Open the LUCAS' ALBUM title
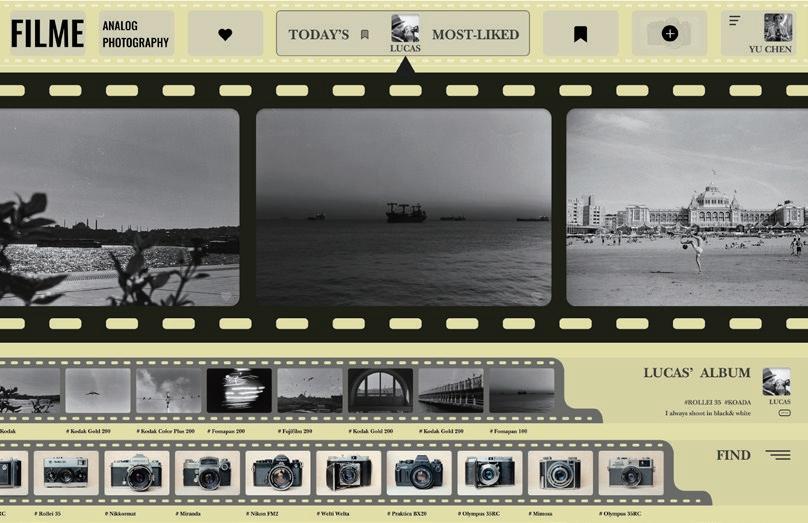 (x=697, y=373)
